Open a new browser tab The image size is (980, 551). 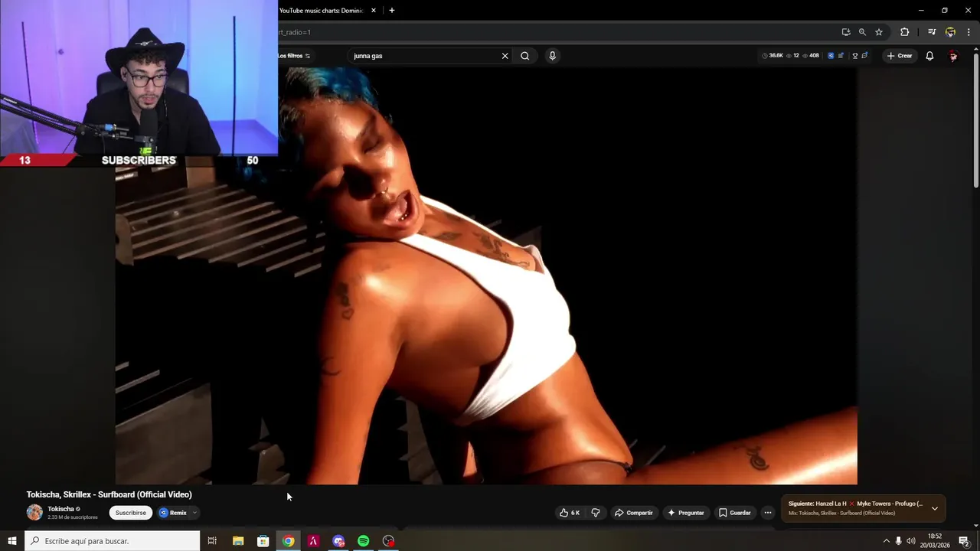pos(392,11)
